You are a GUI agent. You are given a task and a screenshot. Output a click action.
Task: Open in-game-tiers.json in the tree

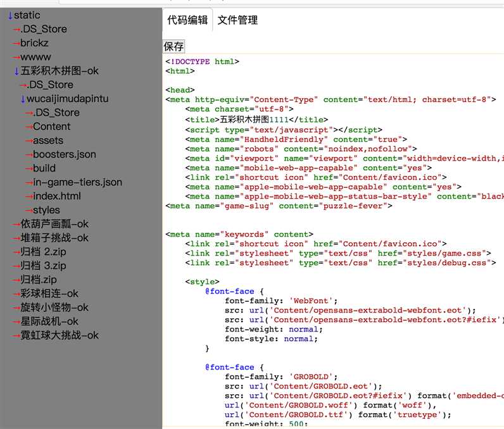tap(77, 182)
